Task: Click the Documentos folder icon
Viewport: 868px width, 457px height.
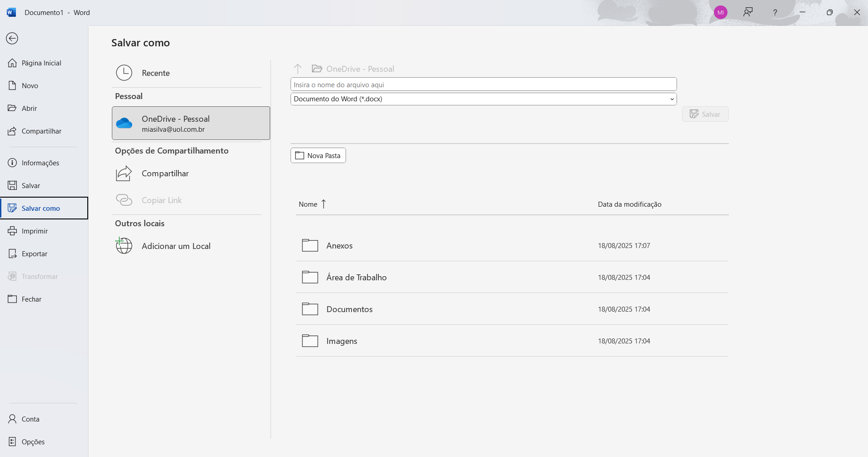Action: point(310,309)
